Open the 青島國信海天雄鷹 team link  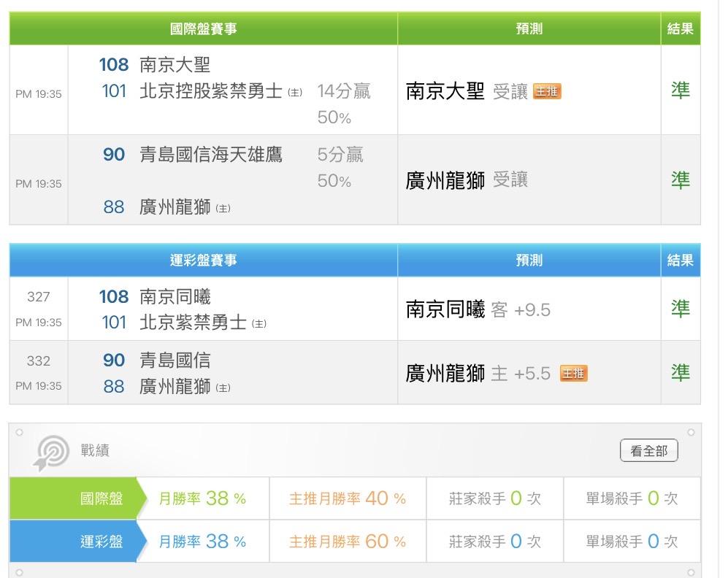pos(210,155)
